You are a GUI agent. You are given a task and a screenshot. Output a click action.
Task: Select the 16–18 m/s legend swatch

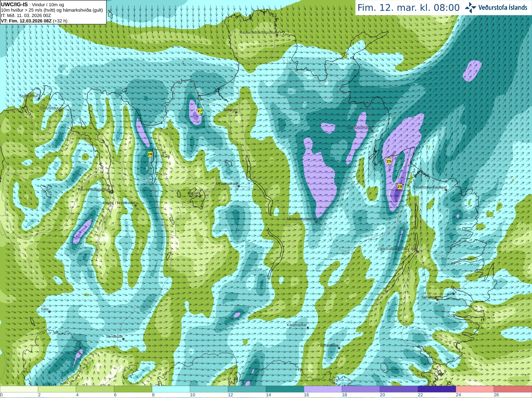323,389
